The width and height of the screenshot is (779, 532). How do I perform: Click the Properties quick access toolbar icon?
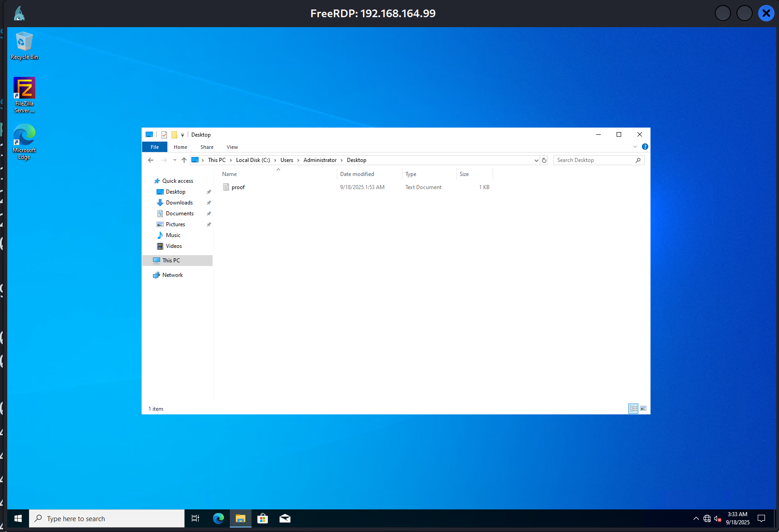164,135
